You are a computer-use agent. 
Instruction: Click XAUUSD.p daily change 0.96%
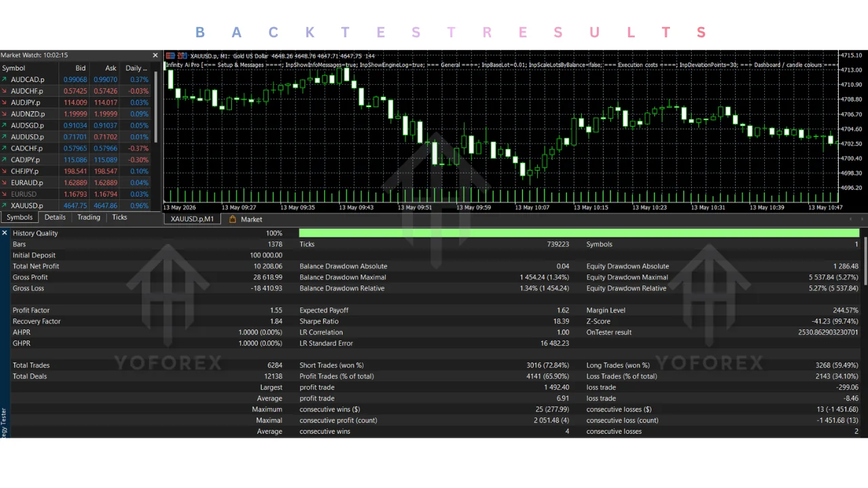[139, 205]
